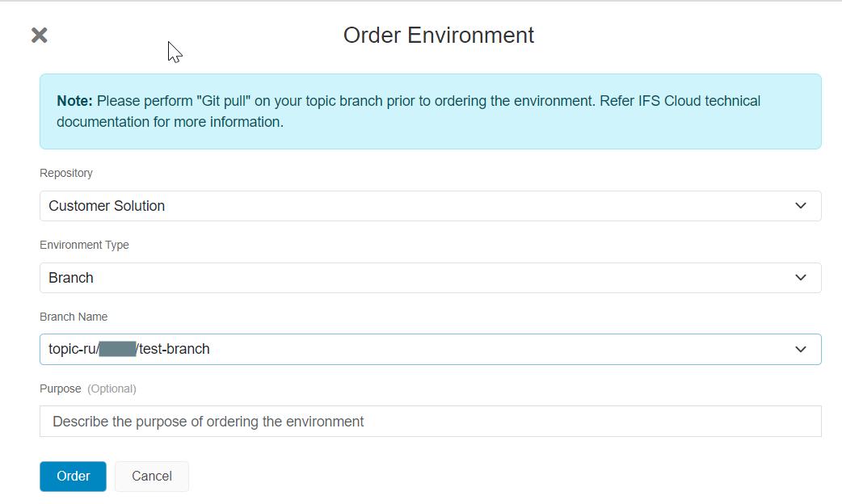Click the Branch Name label
This screenshot has height=504, width=842.
[74, 317]
